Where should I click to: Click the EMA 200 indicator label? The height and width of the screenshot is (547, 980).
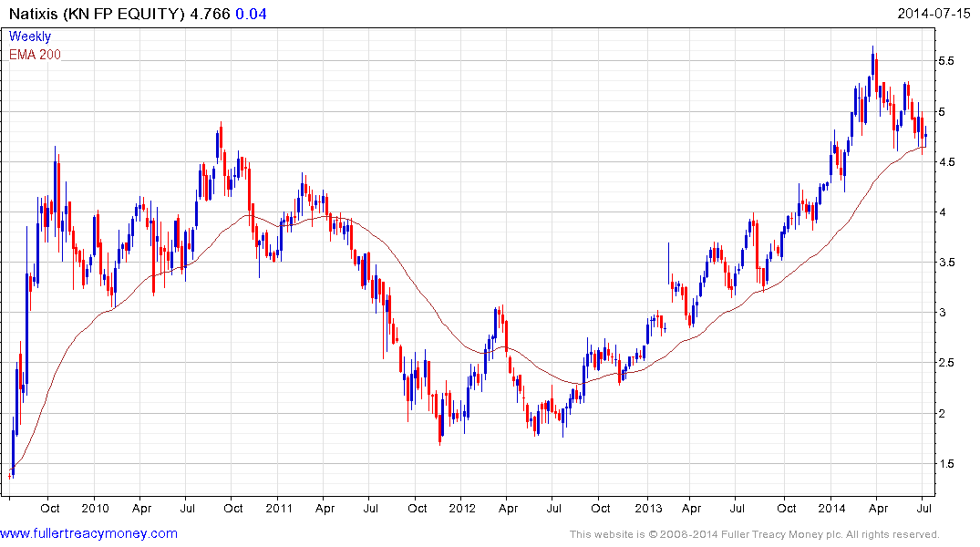point(36,55)
